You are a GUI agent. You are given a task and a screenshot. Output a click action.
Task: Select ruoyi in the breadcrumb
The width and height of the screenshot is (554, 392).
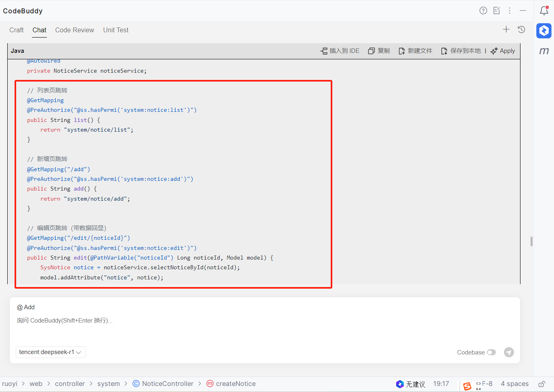click(x=10, y=384)
